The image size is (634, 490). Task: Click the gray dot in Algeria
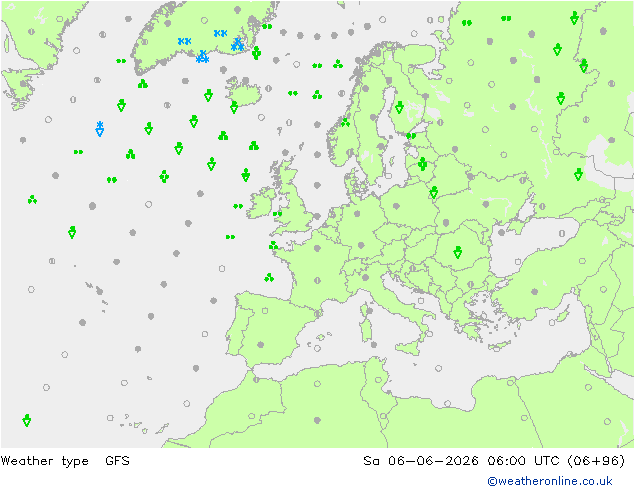pos(317,420)
